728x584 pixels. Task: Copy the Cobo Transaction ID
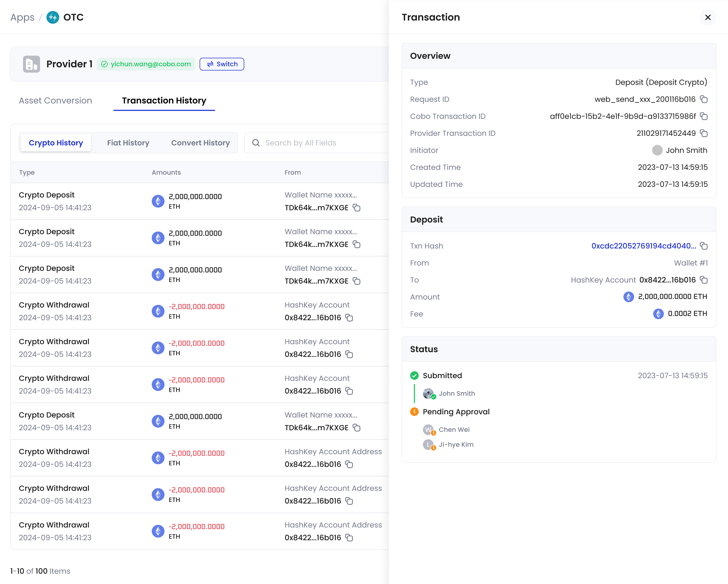tap(704, 116)
